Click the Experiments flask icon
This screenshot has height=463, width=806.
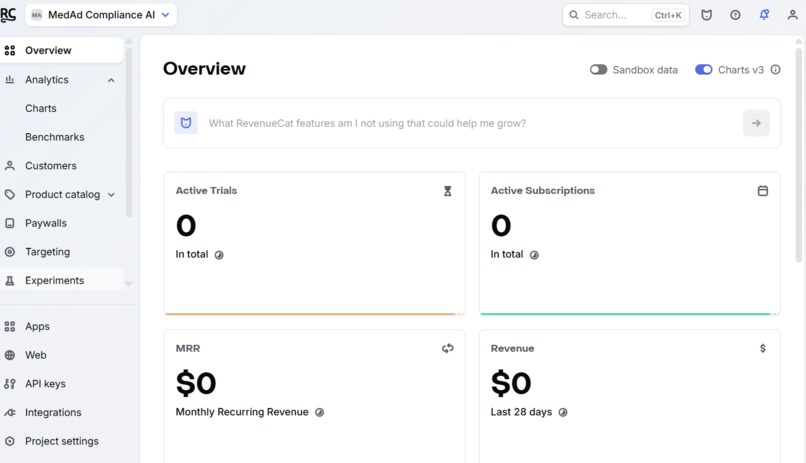coord(10,281)
